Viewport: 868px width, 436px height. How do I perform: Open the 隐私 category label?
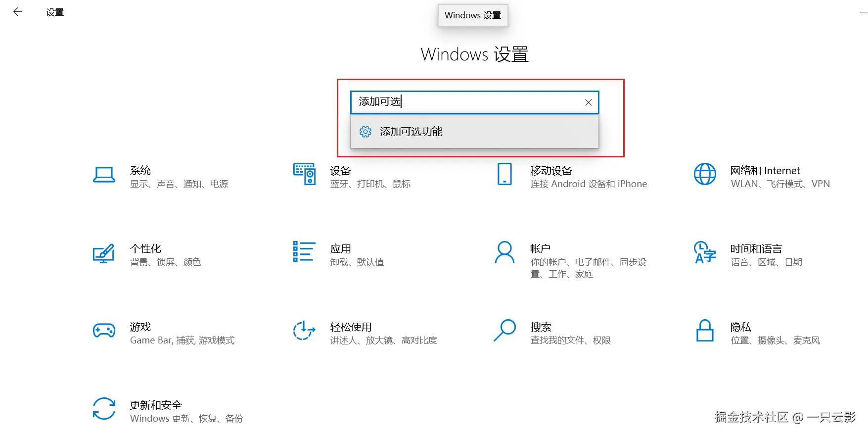741,327
